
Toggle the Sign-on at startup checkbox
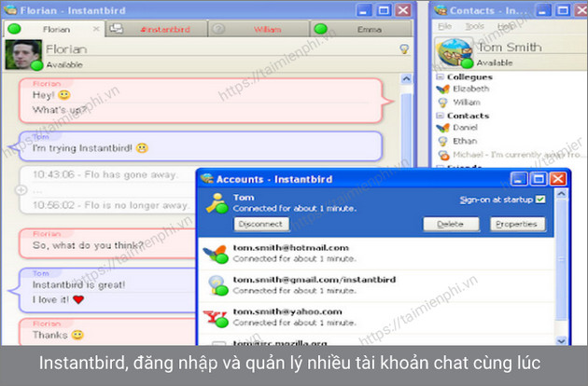[x=539, y=200]
